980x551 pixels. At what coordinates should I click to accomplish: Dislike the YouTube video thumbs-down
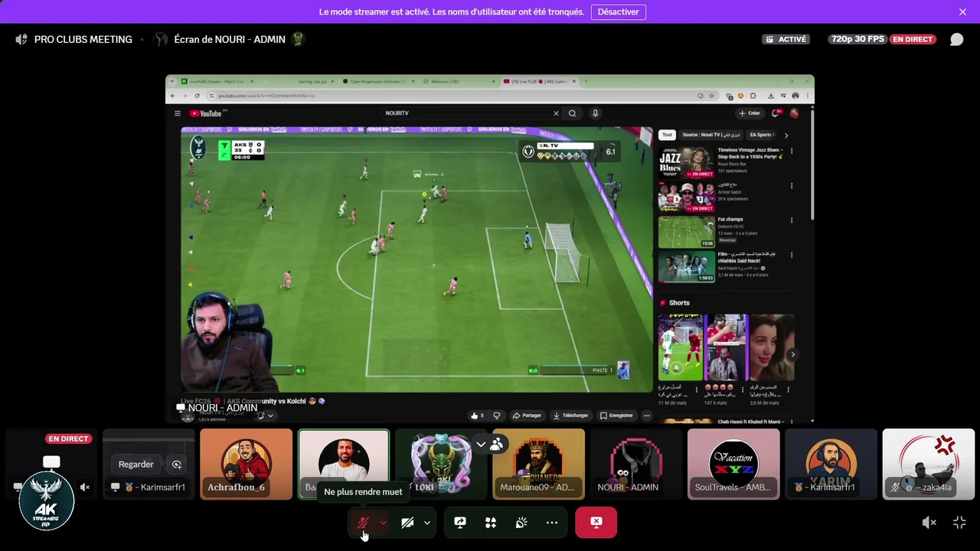click(x=497, y=416)
